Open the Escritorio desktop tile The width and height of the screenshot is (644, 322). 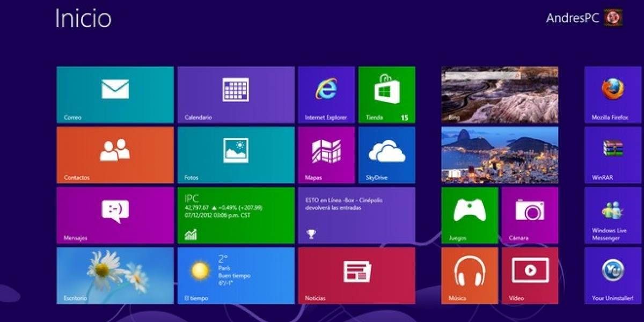[x=115, y=275]
